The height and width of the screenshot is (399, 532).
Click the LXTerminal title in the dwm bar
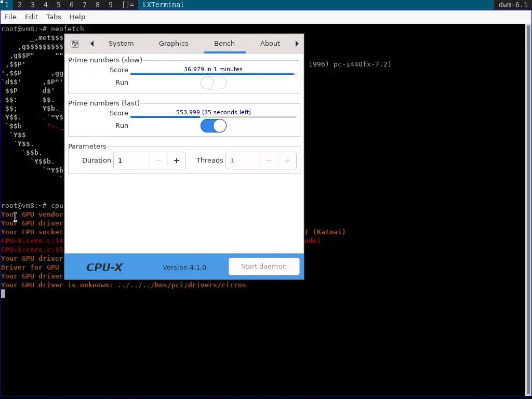click(x=164, y=5)
